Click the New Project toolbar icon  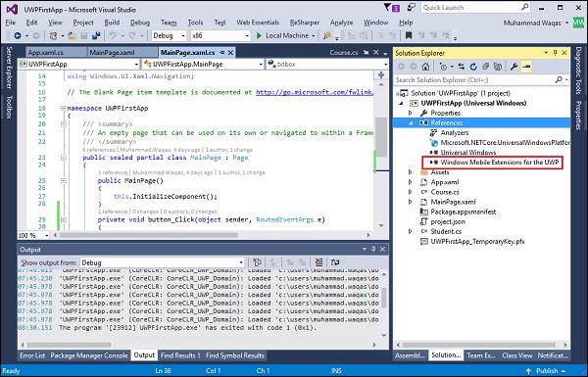(x=53, y=35)
